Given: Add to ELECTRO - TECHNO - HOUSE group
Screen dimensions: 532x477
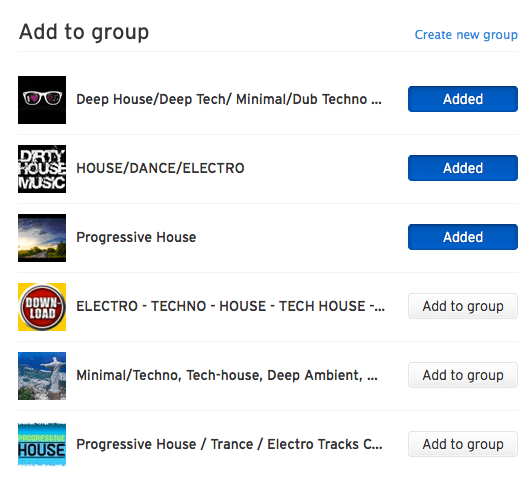Looking at the screenshot, I should pos(463,306).
